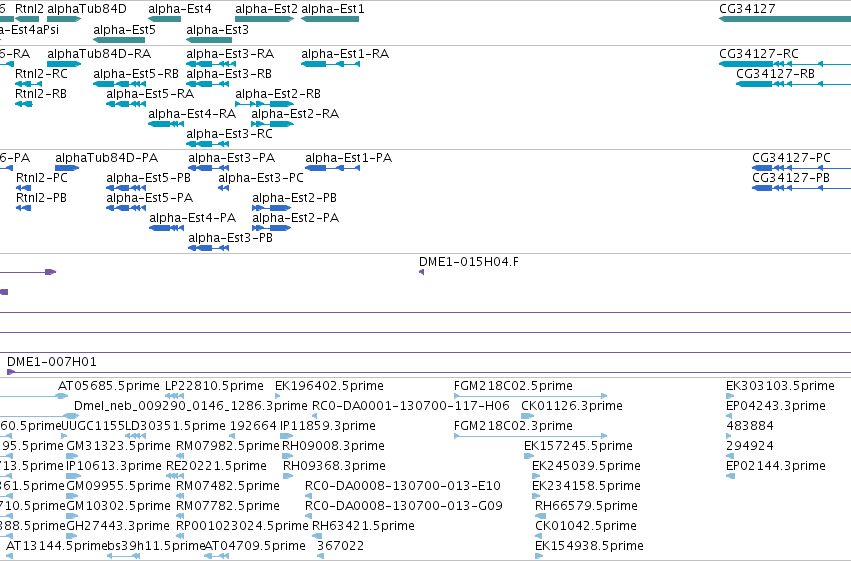Select EST RH09008.3prime

[333, 447]
